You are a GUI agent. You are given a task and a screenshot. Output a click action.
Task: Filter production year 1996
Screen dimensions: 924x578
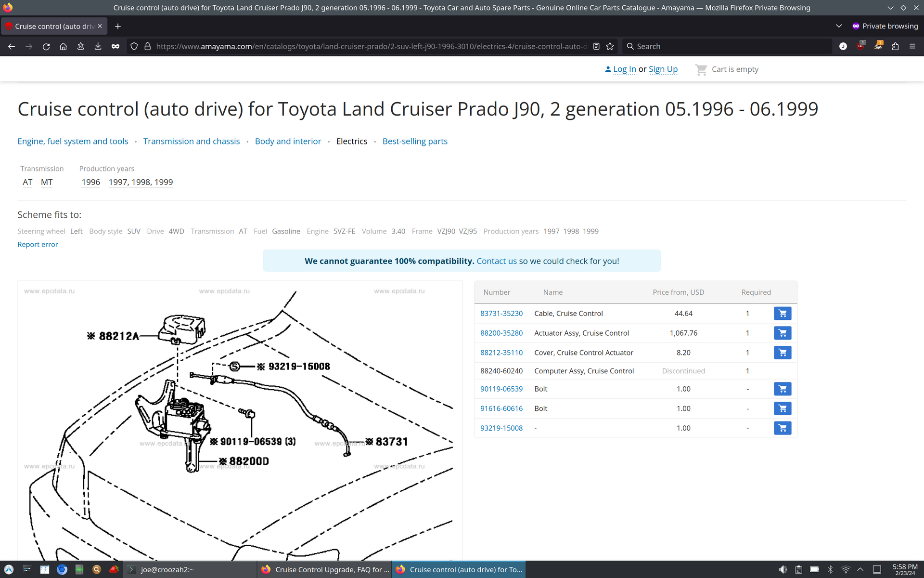click(x=90, y=182)
